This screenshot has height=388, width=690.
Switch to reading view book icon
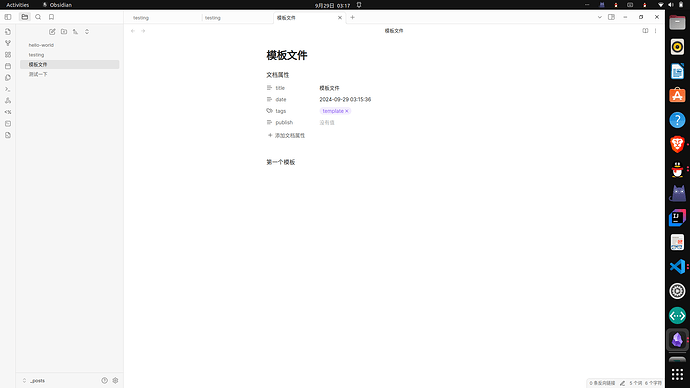point(645,31)
